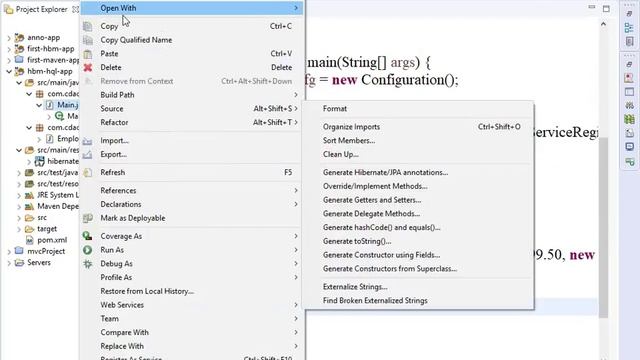Click the Export icon in menu
The width and height of the screenshot is (640, 360).
click(87, 155)
